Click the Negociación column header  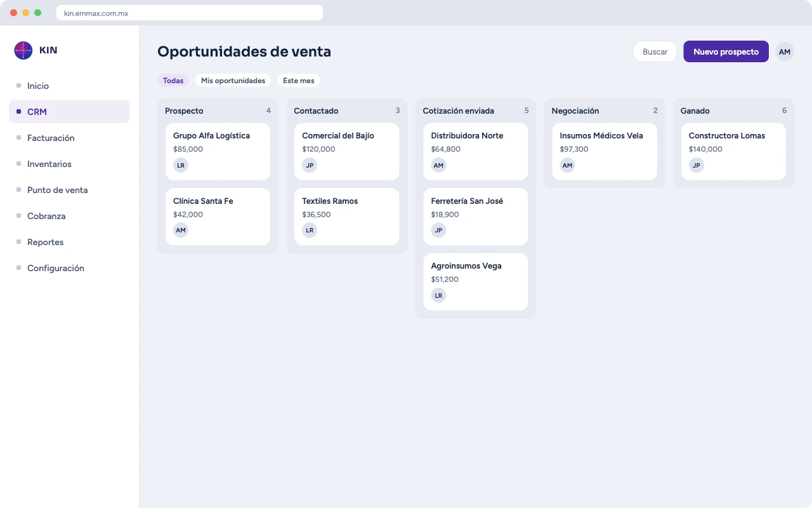click(x=575, y=111)
